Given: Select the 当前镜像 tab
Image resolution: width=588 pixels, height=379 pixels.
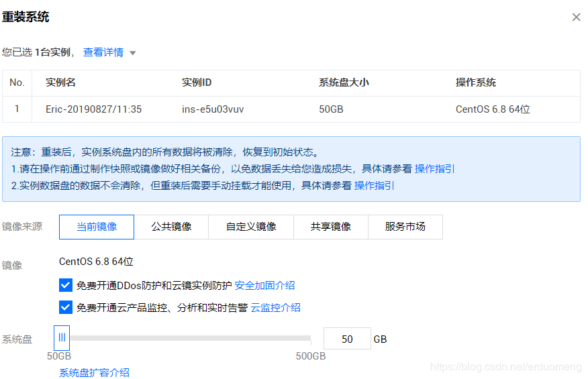Looking at the screenshot, I should 97,227.
